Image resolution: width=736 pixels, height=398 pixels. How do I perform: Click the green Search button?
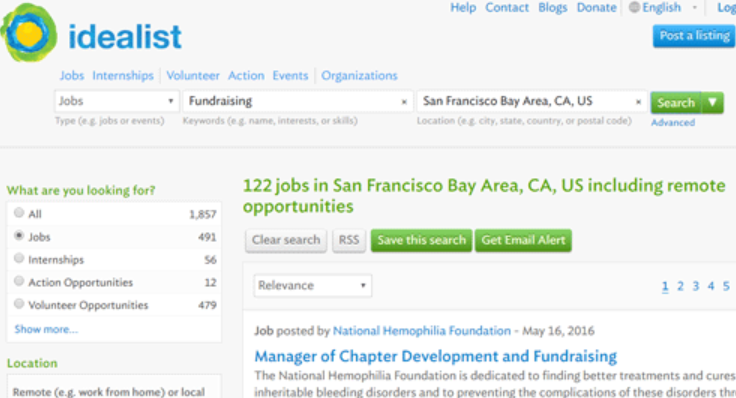click(x=676, y=102)
